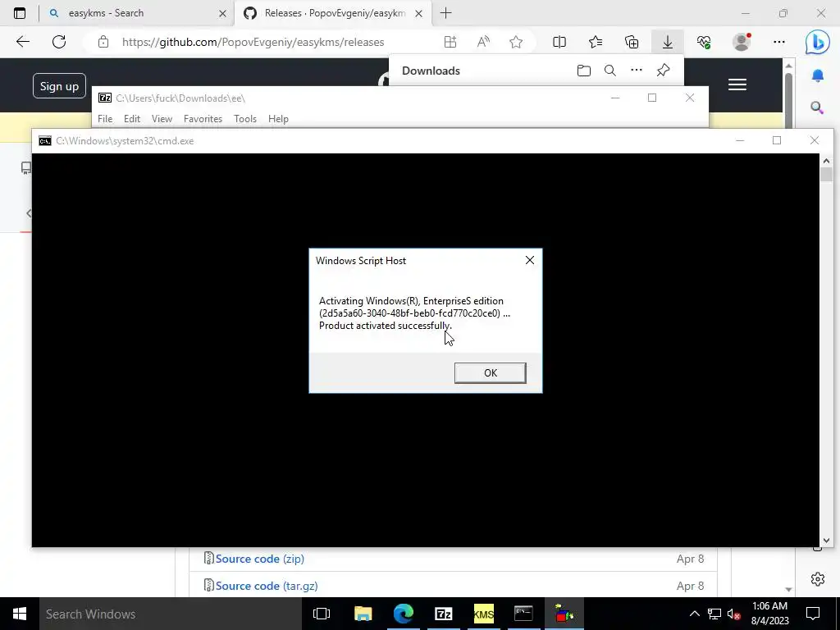Image resolution: width=840 pixels, height=630 pixels.
Task: Open Collections icon in Edge toolbar
Action: coord(632,42)
